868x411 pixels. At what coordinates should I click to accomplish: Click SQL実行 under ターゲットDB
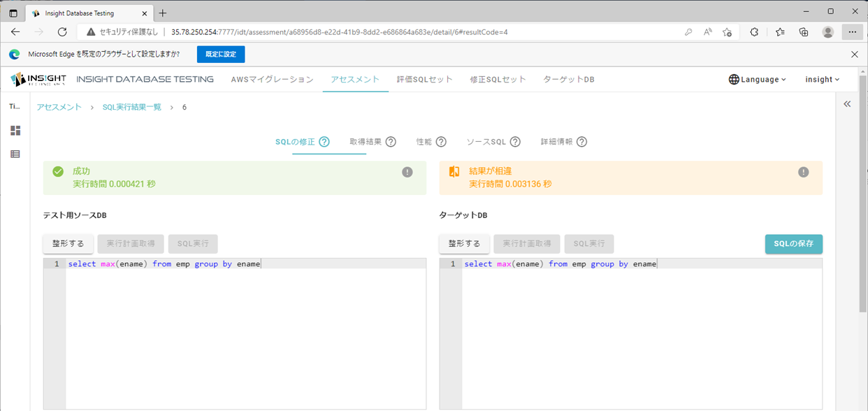pyautogui.click(x=589, y=244)
